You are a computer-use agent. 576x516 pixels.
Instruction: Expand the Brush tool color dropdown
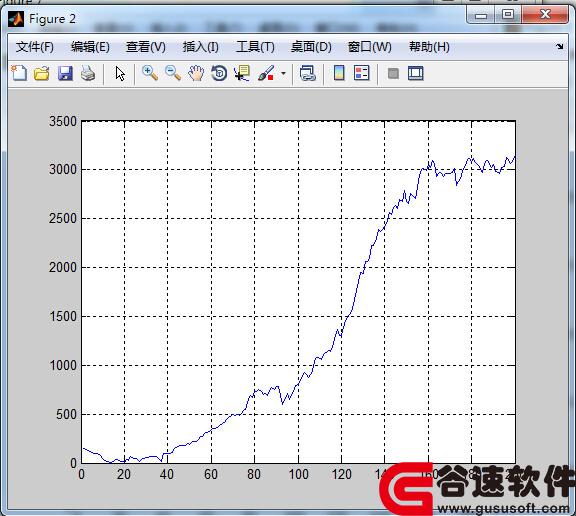(x=283, y=73)
